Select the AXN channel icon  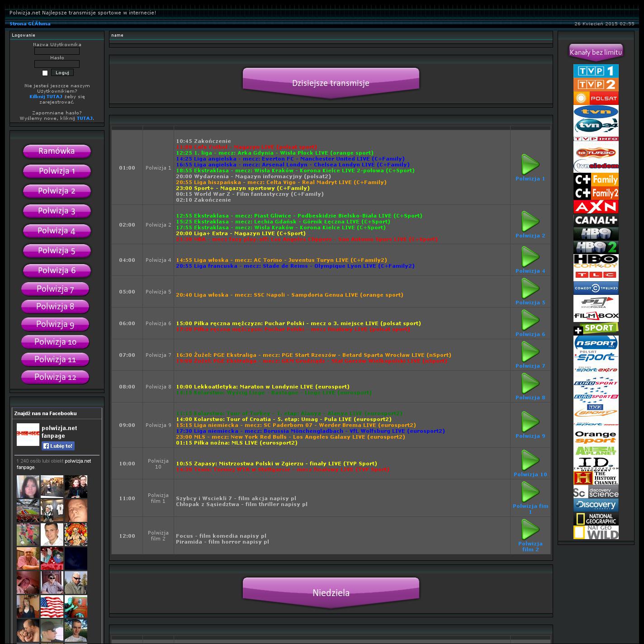click(x=596, y=207)
